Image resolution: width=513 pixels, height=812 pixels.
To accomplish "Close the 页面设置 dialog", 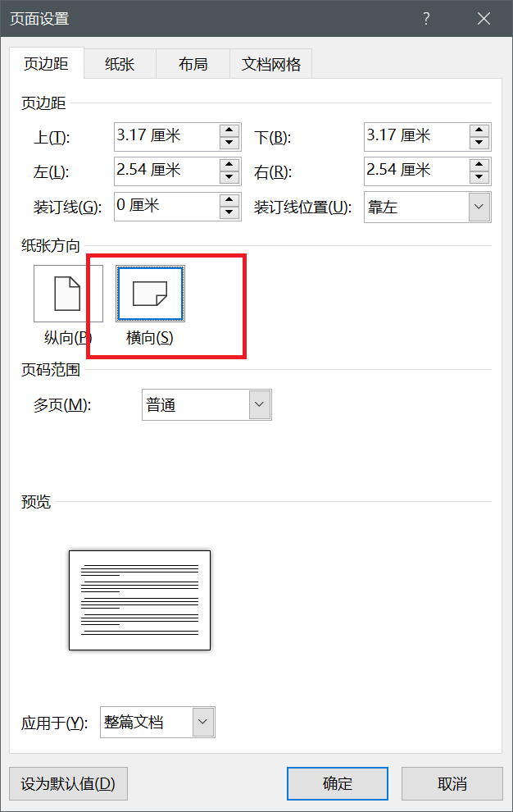I will pos(483,19).
